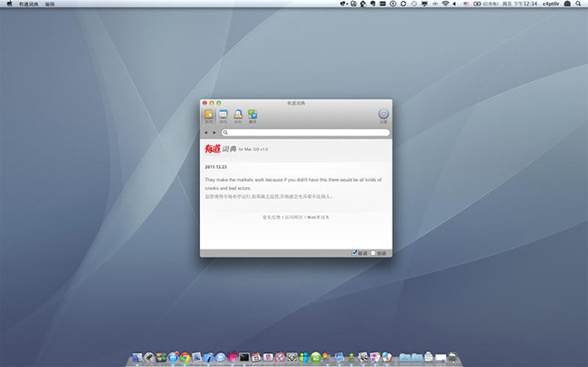Open the 有道词典 application menu
Screen dimensions: 588x367
pos(27,5)
